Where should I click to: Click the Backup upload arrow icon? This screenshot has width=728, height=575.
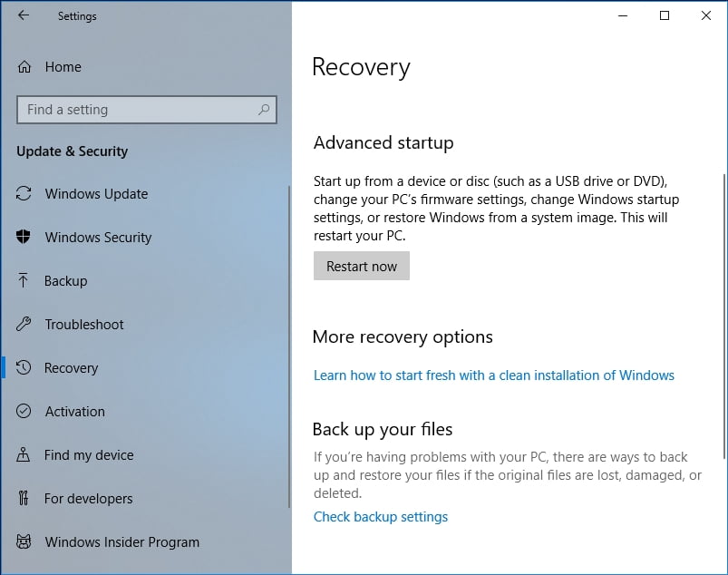(x=24, y=281)
